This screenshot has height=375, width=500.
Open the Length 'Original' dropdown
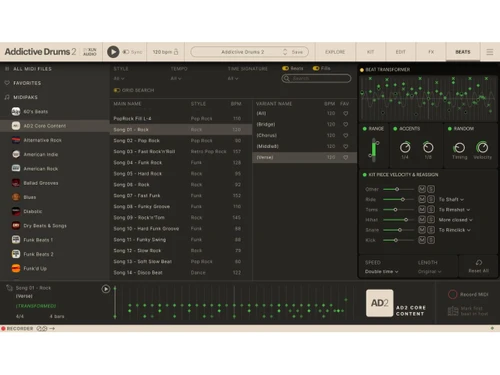point(430,272)
